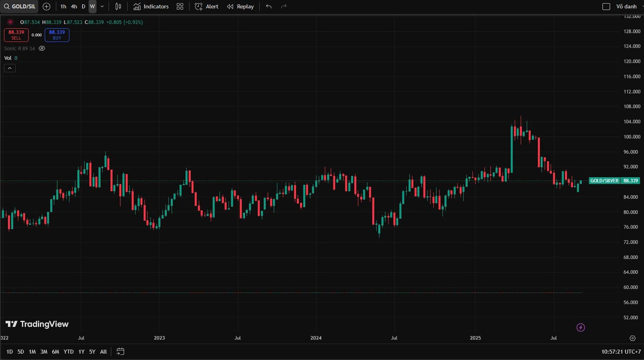
Task: Open the indicator templates grid icon
Action: [180, 6]
